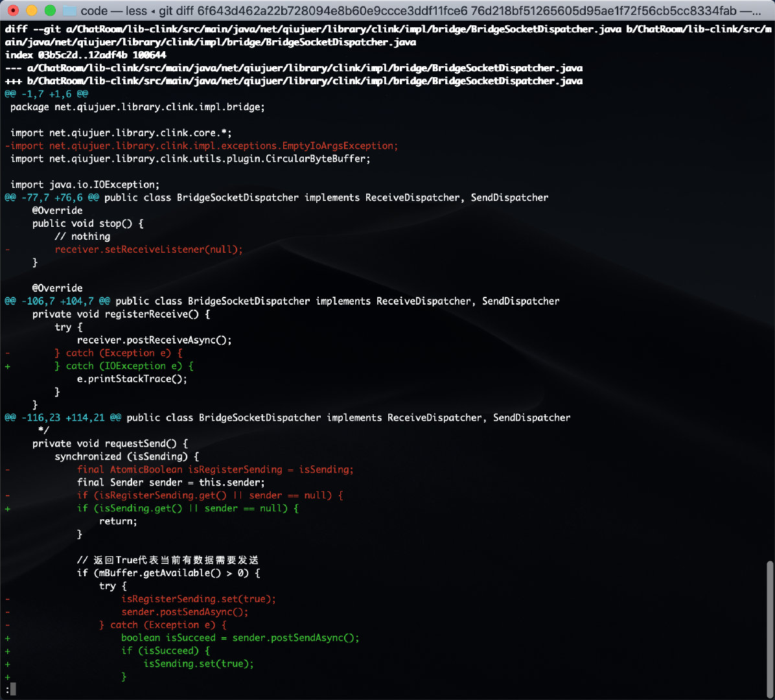The image size is (775, 700).
Task: Click the added 'catch (IOException e)' line
Action: coord(124,366)
